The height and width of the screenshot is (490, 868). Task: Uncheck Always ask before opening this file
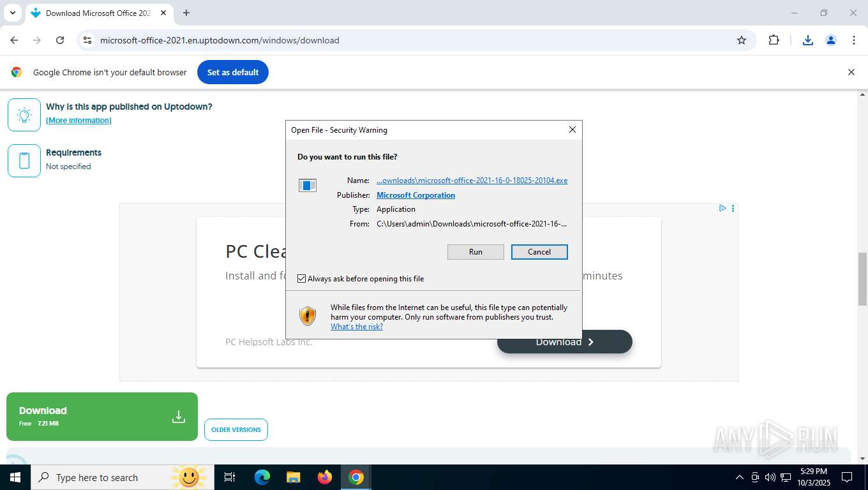[302, 279]
